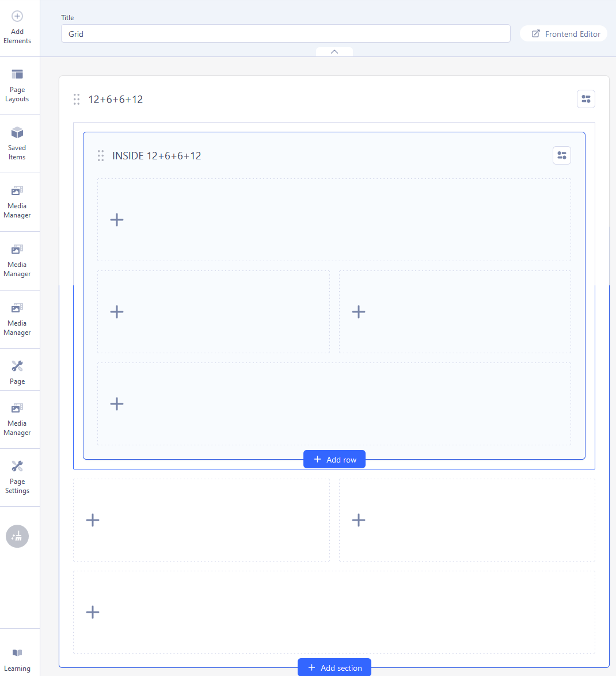Click the Frontend Editor button
The height and width of the screenshot is (676, 616).
coord(564,33)
